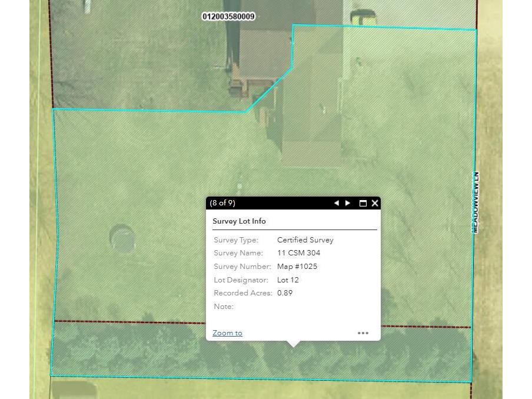Viewport: 532px width, 399px height.
Task: Dock the Survey Lot Info popup
Action: point(363,203)
